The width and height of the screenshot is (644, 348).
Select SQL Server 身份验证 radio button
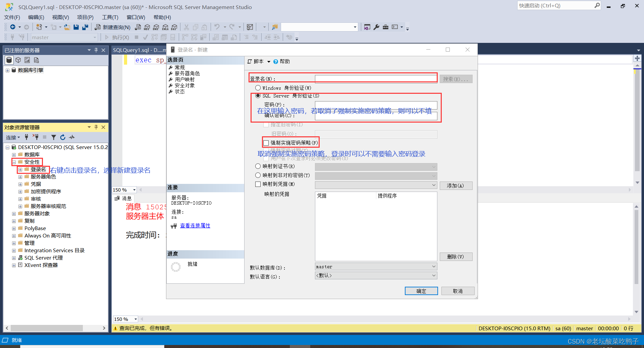pos(258,96)
